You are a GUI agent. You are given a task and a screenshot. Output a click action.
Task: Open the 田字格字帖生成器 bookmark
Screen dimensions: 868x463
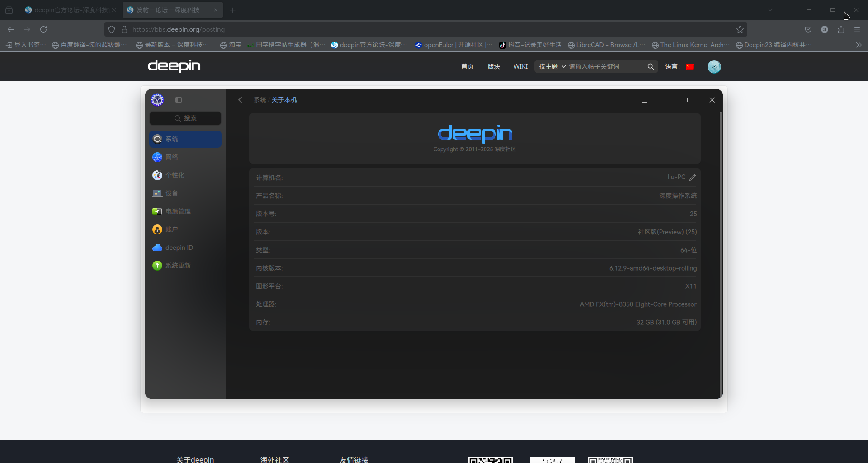tap(286, 45)
